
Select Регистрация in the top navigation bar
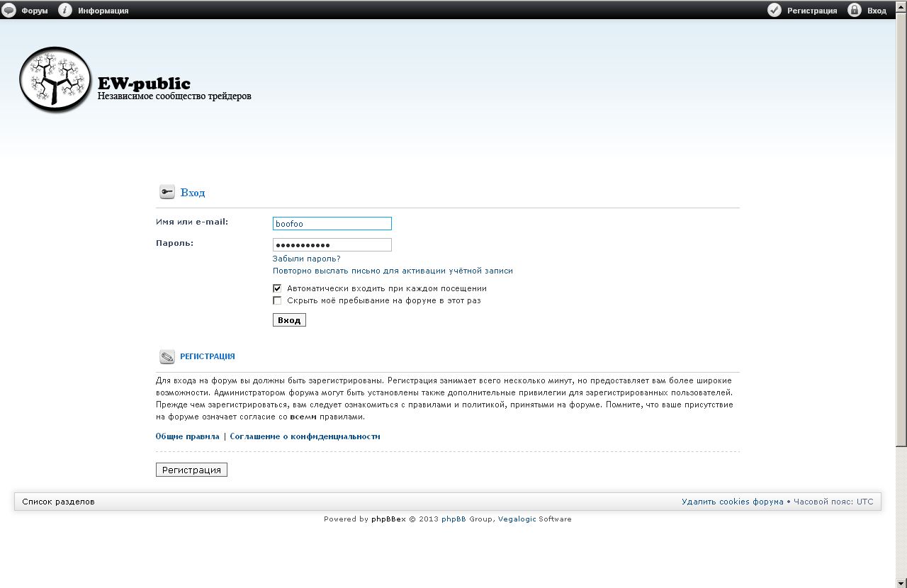point(812,11)
